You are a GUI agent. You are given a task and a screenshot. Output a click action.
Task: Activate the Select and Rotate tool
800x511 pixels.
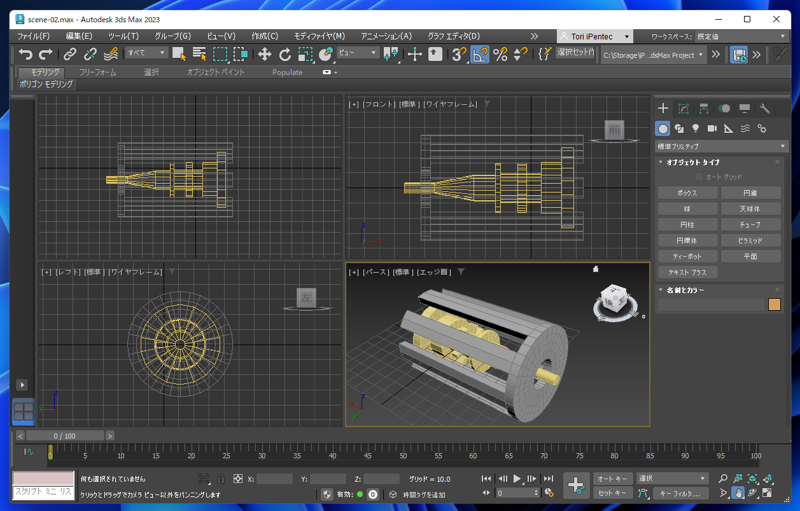coord(285,54)
